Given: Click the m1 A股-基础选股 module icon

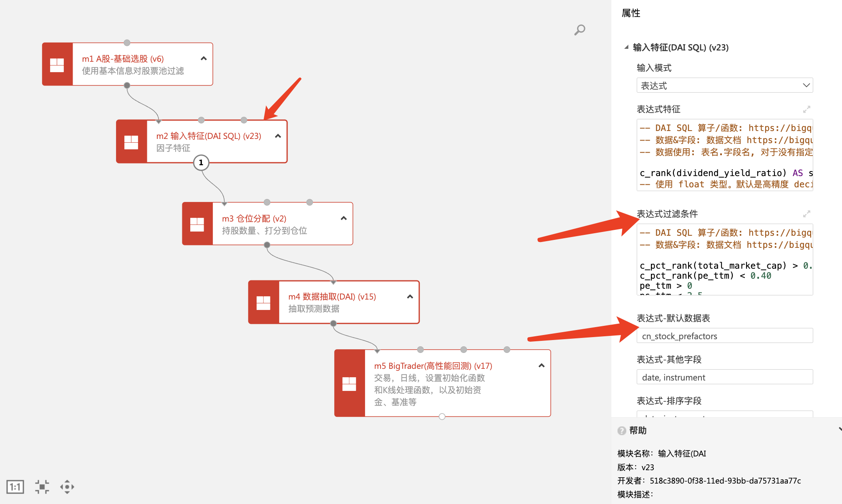Looking at the screenshot, I should (x=57, y=65).
